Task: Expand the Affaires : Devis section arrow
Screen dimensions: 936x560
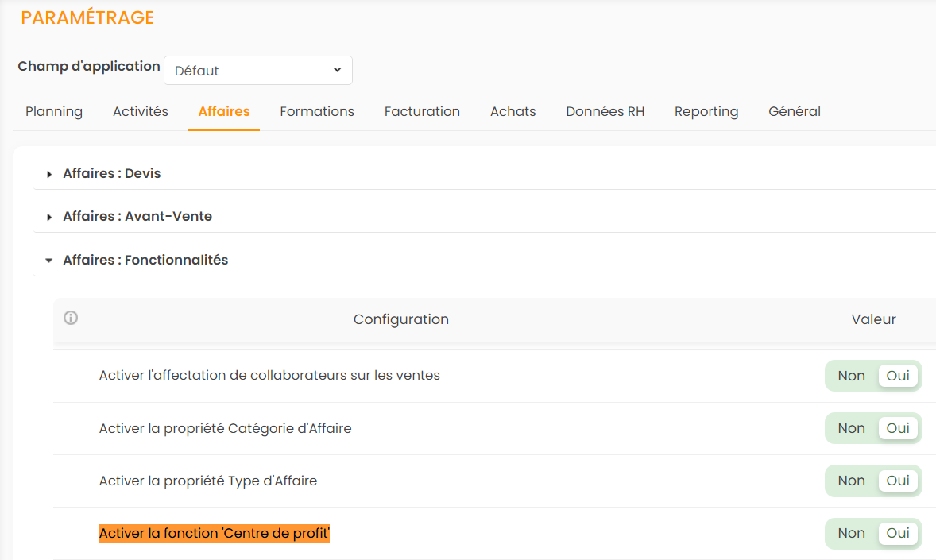Action: 49,174
